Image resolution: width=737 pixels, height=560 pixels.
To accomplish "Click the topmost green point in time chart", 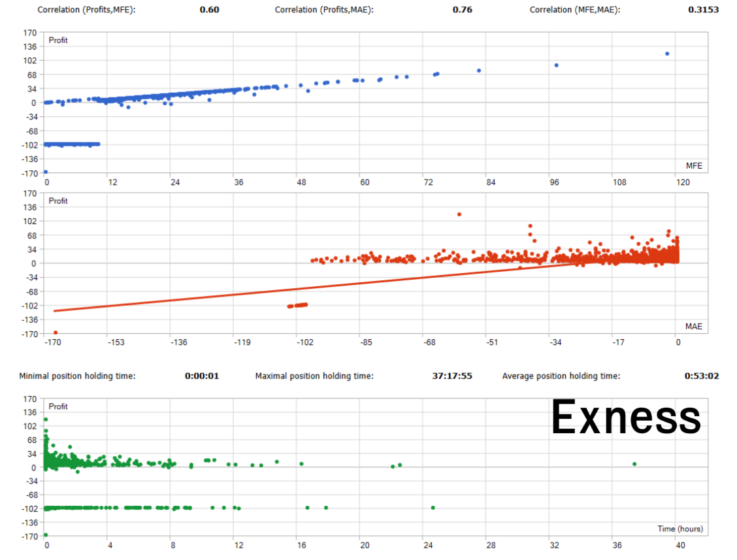I will coord(46,420).
